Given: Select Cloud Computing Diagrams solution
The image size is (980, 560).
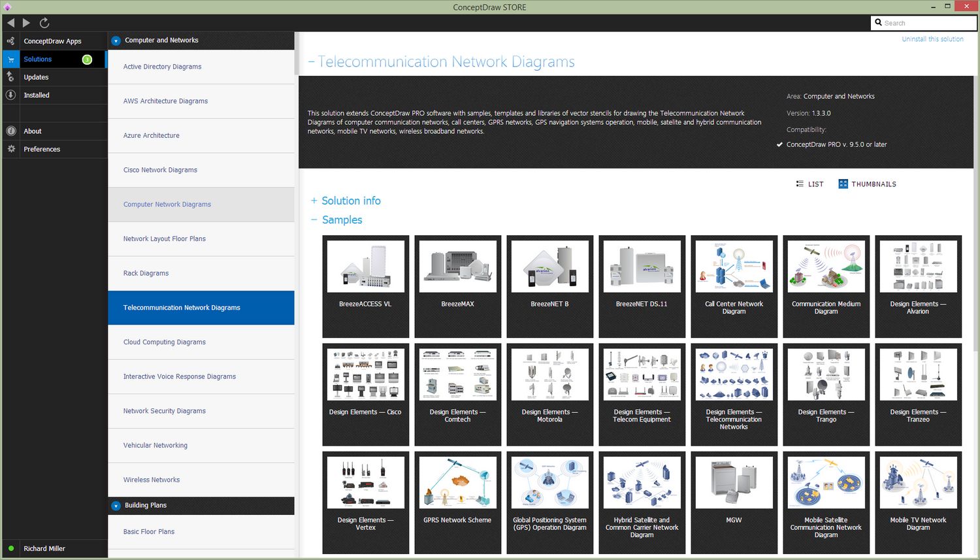Looking at the screenshot, I should (x=201, y=342).
